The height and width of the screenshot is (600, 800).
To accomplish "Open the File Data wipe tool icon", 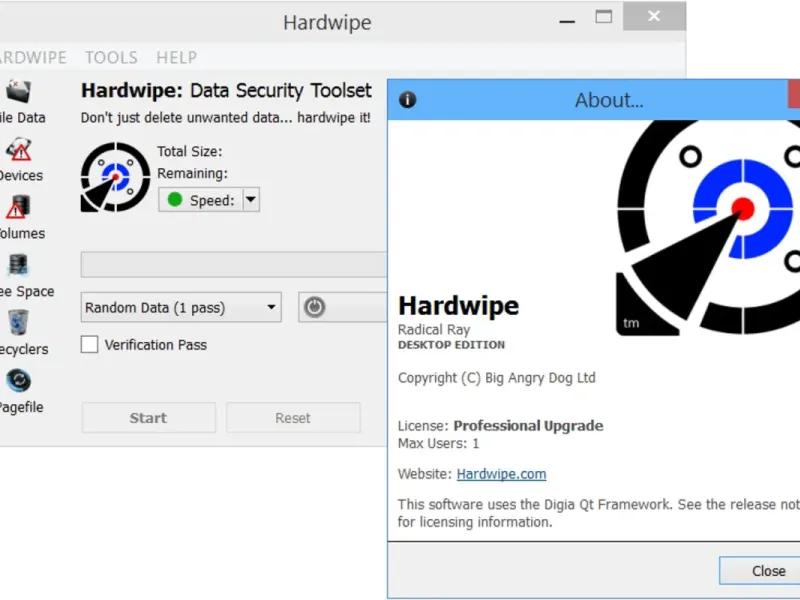I will [x=19, y=92].
